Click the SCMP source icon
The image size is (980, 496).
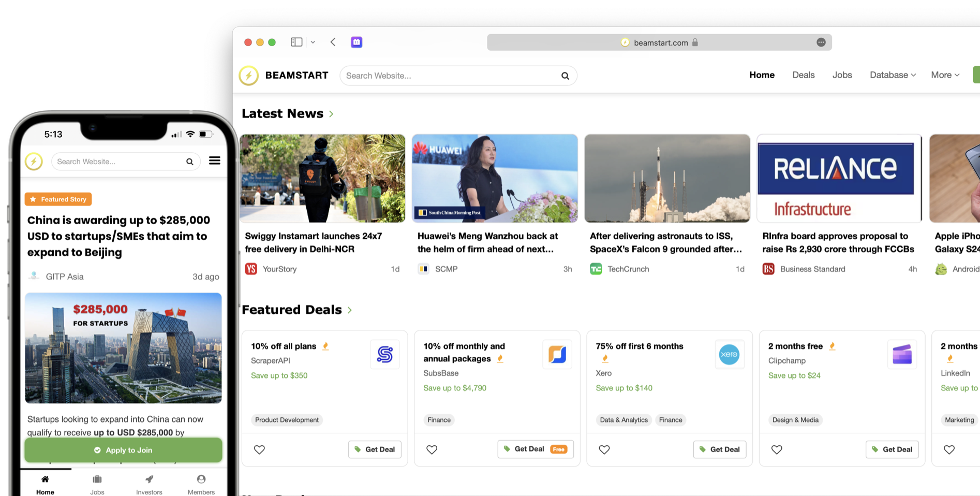[424, 269]
